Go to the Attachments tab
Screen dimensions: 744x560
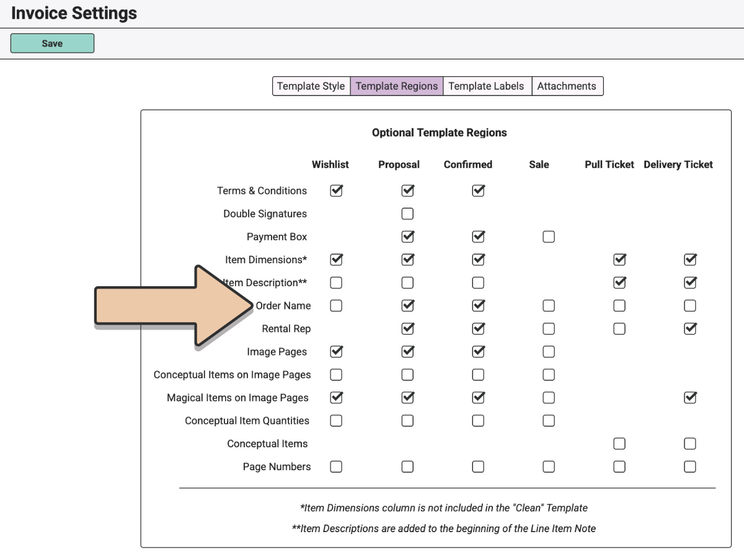tap(567, 86)
